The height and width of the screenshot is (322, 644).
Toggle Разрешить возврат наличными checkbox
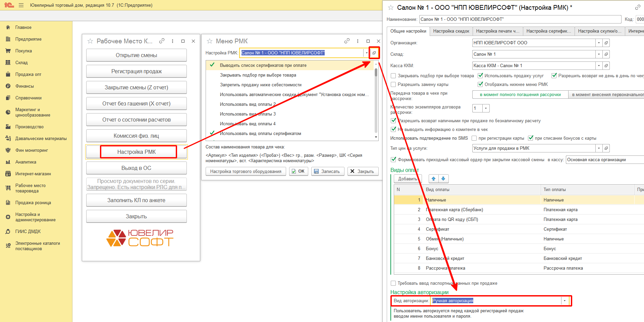tap(393, 121)
